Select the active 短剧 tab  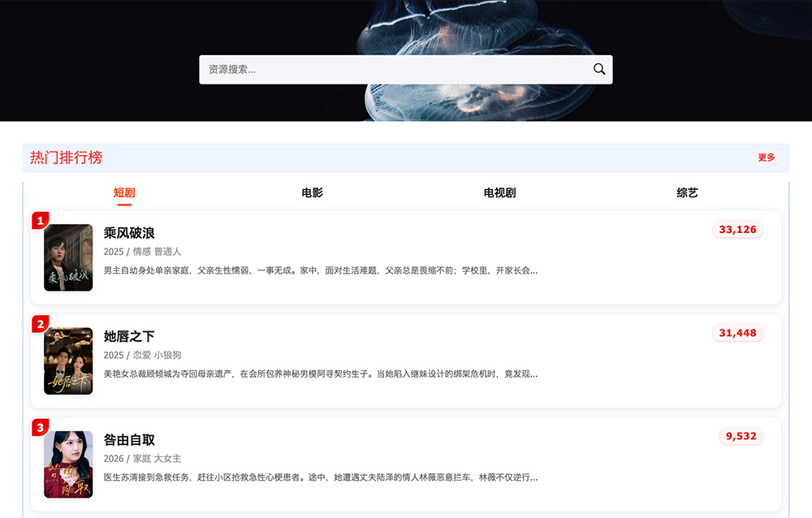click(x=123, y=192)
